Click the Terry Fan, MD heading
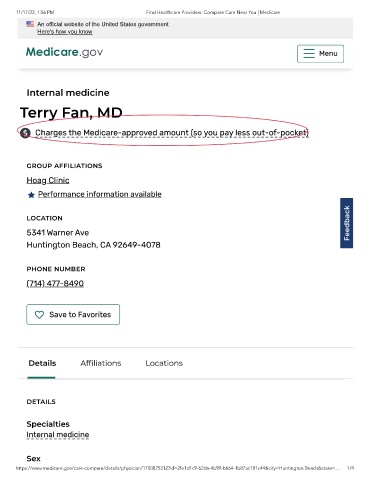The width and height of the screenshot is (370, 480). tap(71, 113)
